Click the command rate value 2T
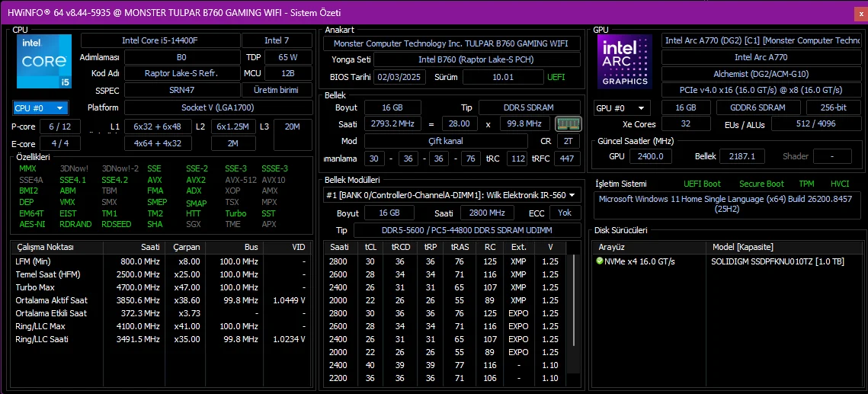868x394 pixels. pos(568,141)
